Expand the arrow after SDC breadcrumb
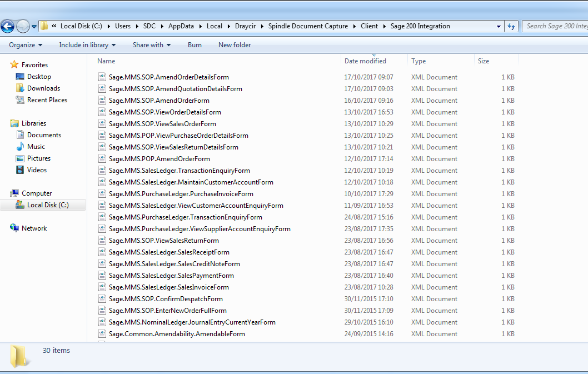Image resolution: width=588 pixels, height=374 pixels. 162,26
